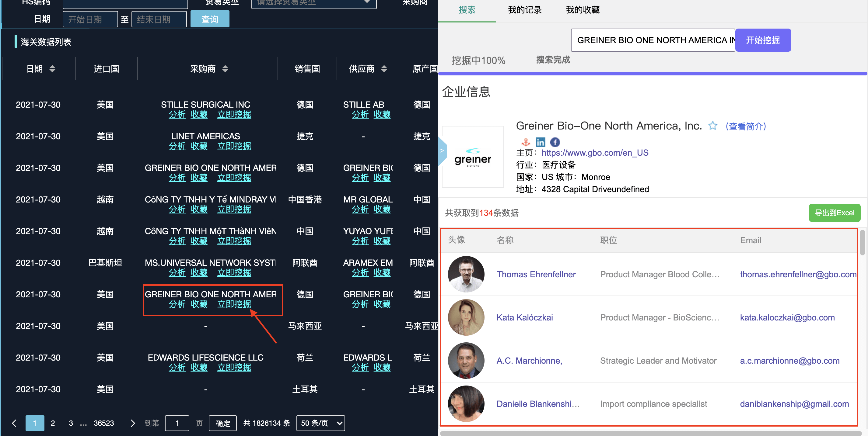This screenshot has height=436, width=868.
Task: Go to page 2 in pagination
Action: 53,423
